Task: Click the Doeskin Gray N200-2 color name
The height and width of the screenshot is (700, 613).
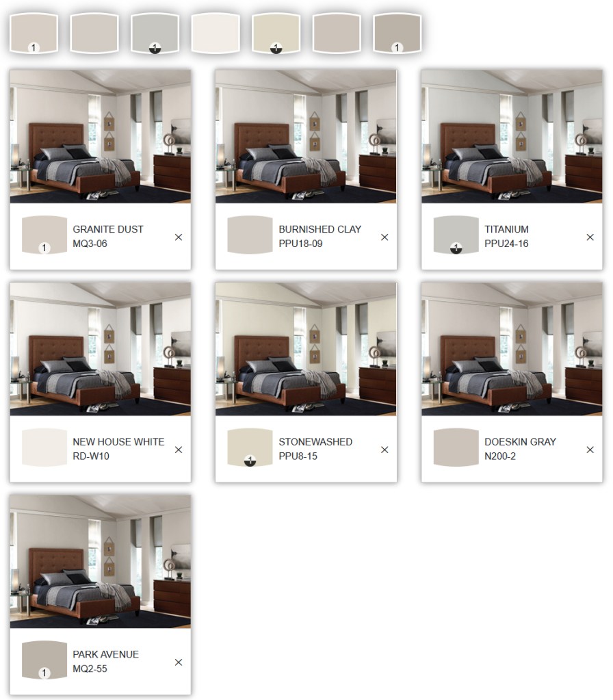Action: pyautogui.click(x=521, y=449)
